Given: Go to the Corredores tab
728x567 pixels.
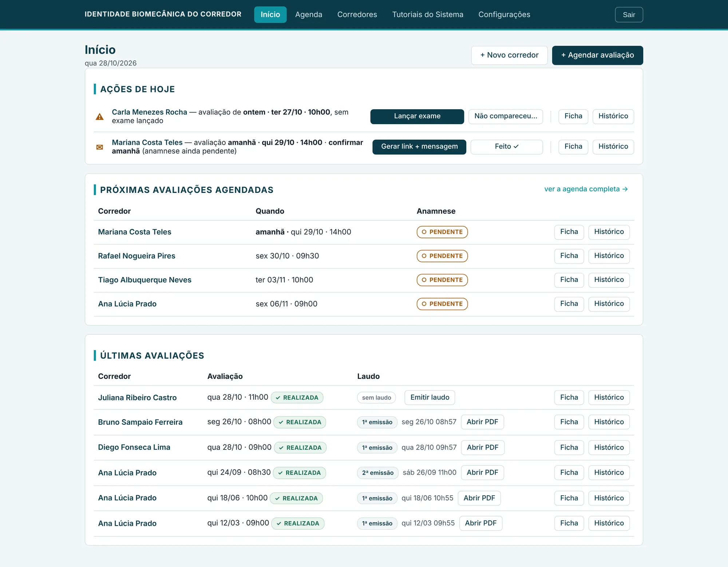Looking at the screenshot, I should 357,15.
